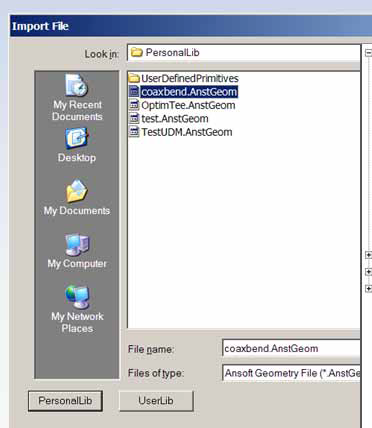Go to Desktop shortcut icon
Image resolution: width=372 pixels, height=428 pixels.
pos(76,138)
